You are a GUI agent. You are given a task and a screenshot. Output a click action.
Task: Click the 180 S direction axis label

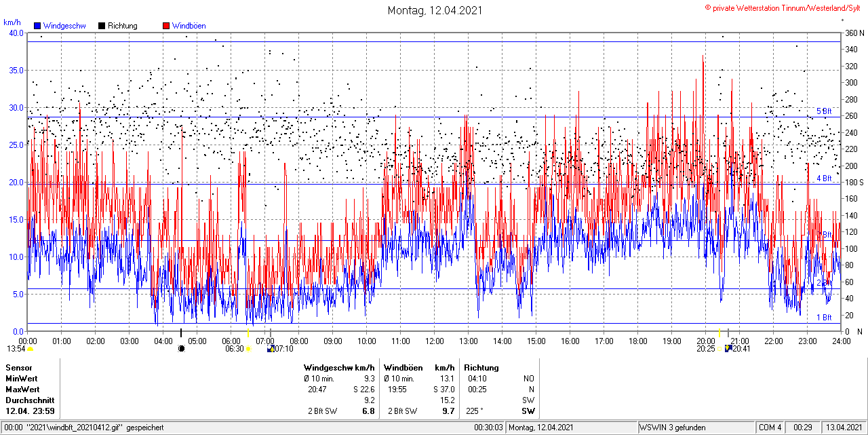(x=854, y=183)
